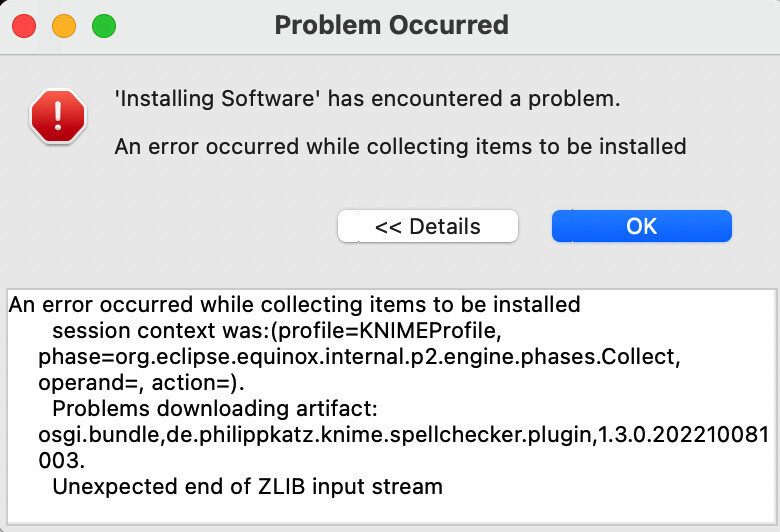Image resolution: width=780 pixels, height=532 pixels.
Task: Click the Problem Occurred title bar text
Action: pyautogui.click(x=391, y=25)
